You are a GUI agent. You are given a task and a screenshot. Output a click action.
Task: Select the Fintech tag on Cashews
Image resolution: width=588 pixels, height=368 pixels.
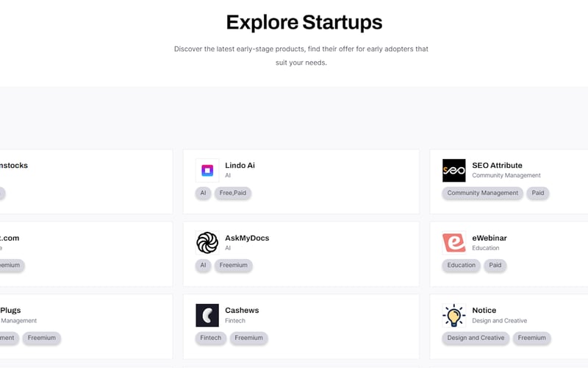click(x=210, y=338)
